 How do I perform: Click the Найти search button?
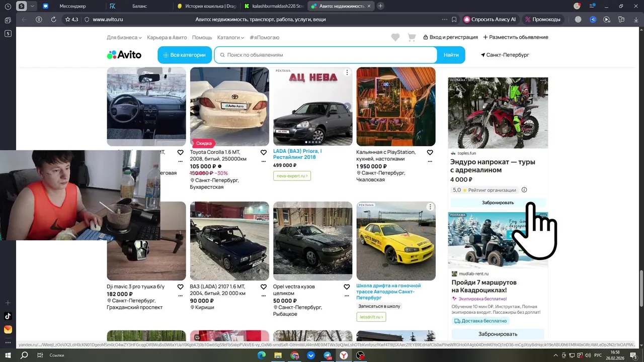pos(451,55)
